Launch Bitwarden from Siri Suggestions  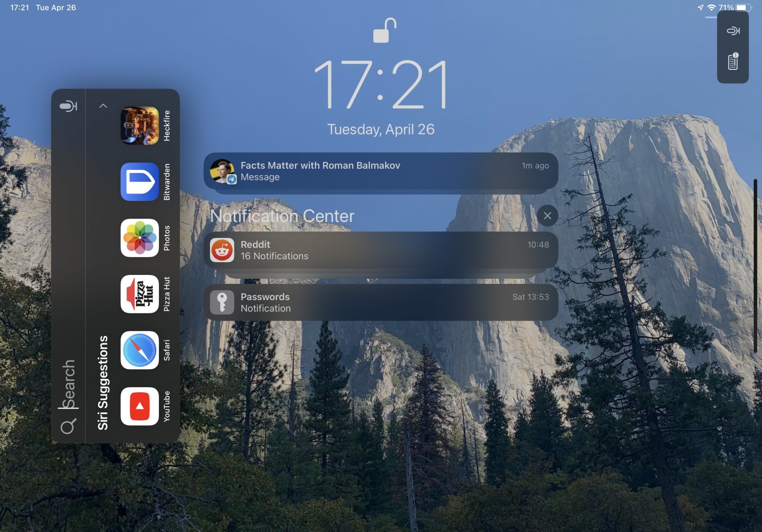[139, 182]
